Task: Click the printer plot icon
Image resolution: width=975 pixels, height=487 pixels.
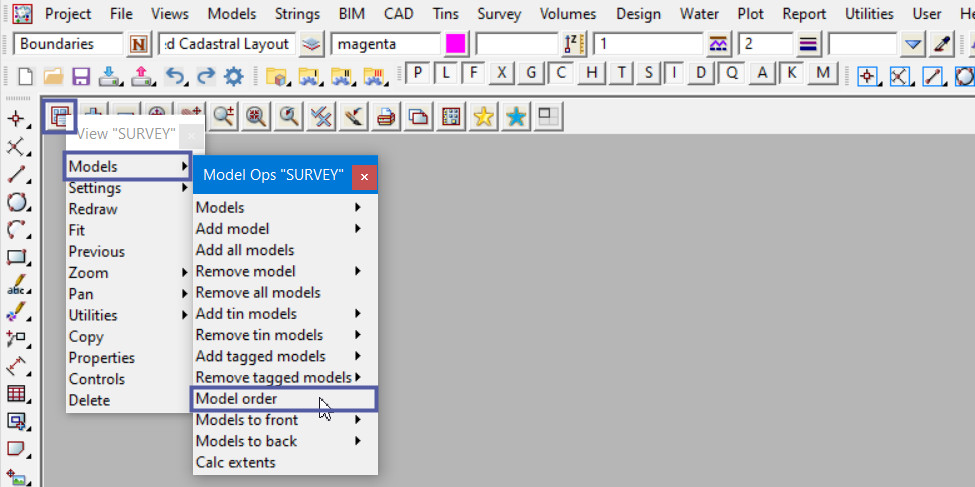Action: point(386,117)
